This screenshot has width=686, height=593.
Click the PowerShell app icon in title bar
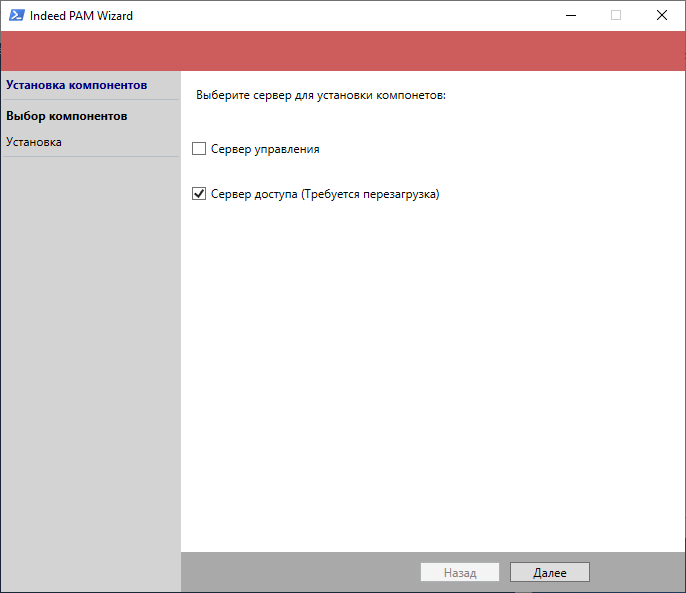16,15
